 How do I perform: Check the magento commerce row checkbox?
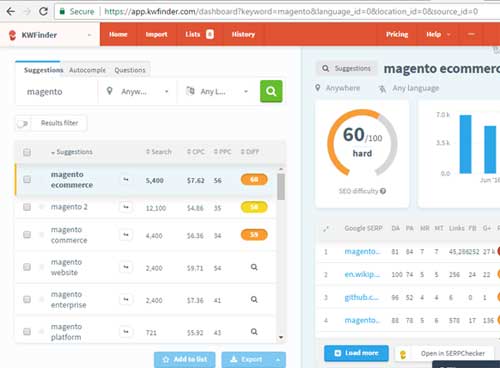[x=27, y=235]
